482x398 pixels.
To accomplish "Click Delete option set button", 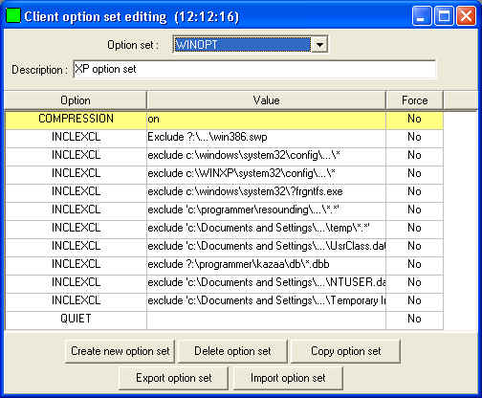I will 233,351.
